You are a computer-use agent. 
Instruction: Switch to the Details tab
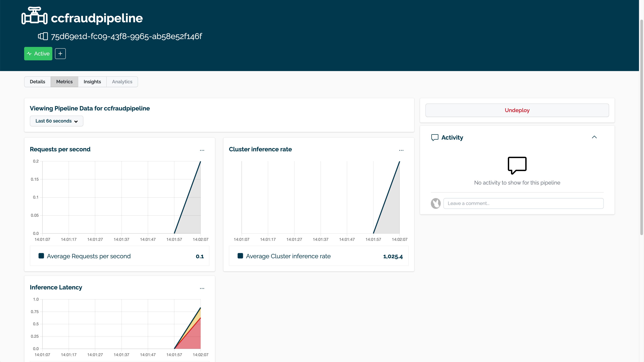click(x=38, y=82)
